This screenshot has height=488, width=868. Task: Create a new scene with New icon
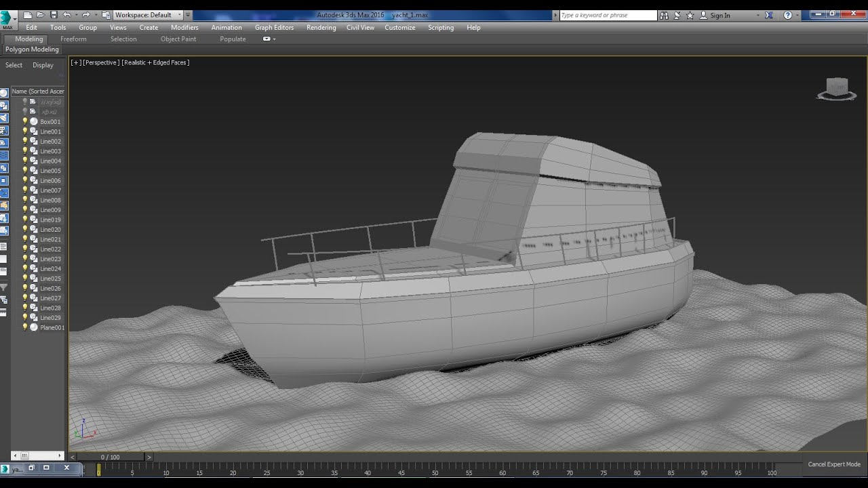[27, 14]
